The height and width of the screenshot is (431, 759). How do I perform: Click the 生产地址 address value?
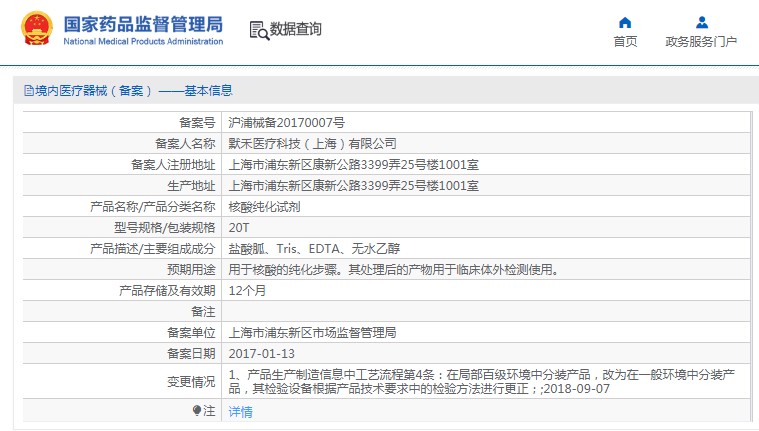[353, 185]
